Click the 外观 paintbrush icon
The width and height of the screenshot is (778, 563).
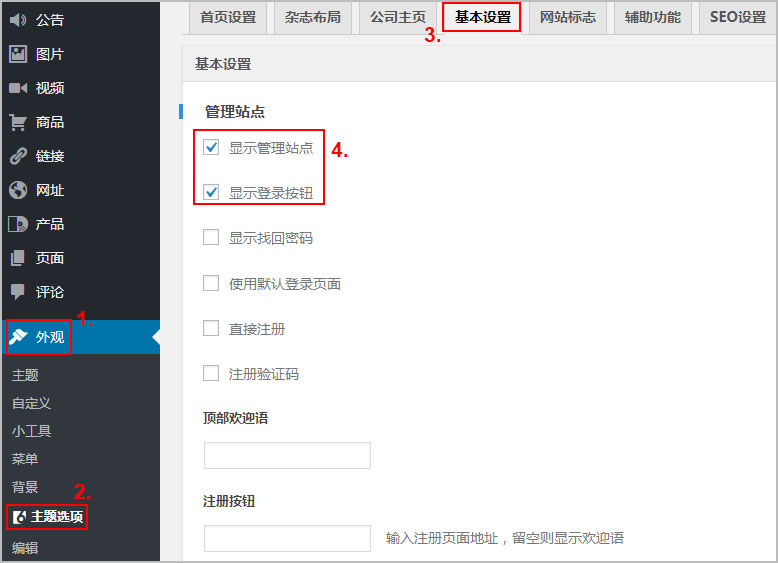(18, 337)
